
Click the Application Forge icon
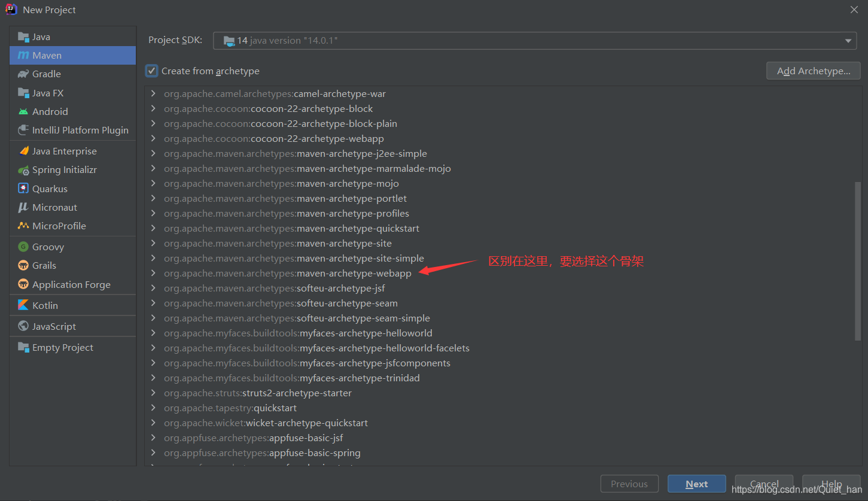point(23,284)
